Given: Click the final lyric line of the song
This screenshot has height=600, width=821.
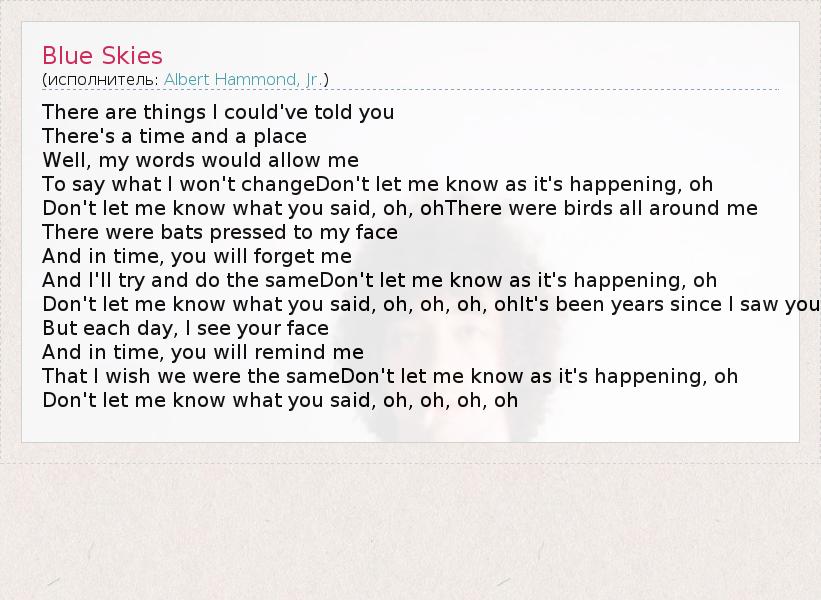Looking at the screenshot, I should [x=280, y=400].
